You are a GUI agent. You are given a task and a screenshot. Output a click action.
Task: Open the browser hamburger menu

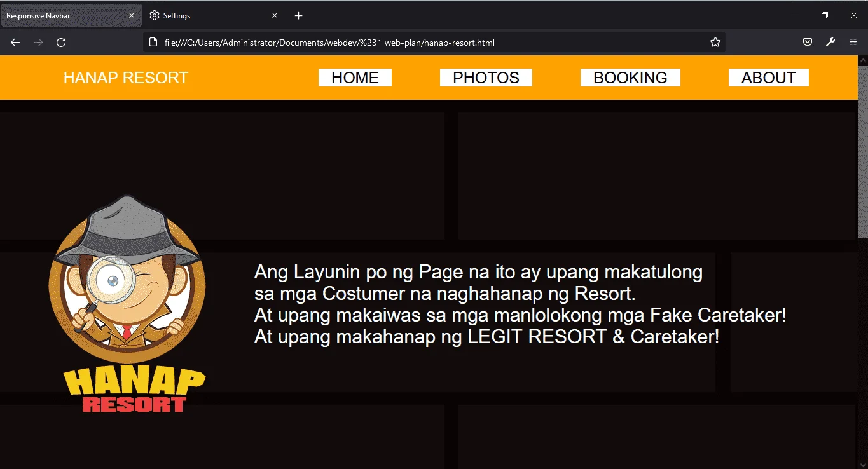(853, 43)
